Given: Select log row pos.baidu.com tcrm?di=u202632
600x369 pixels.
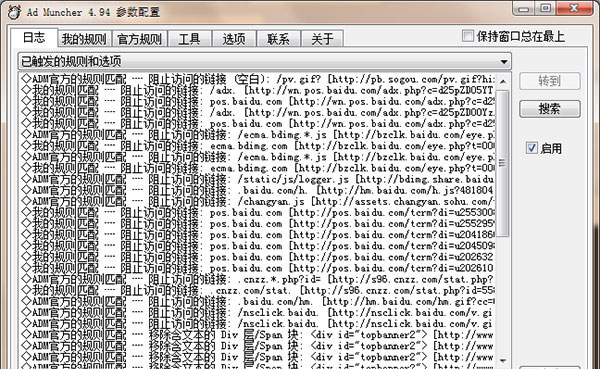Looking at the screenshot, I should click(x=257, y=257).
